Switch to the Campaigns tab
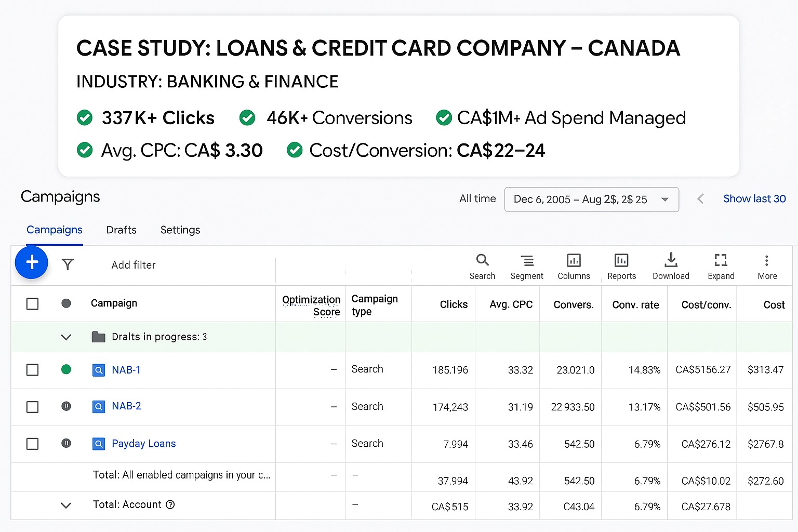Image resolution: width=798 pixels, height=532 pixels. [x=55, y=230]
